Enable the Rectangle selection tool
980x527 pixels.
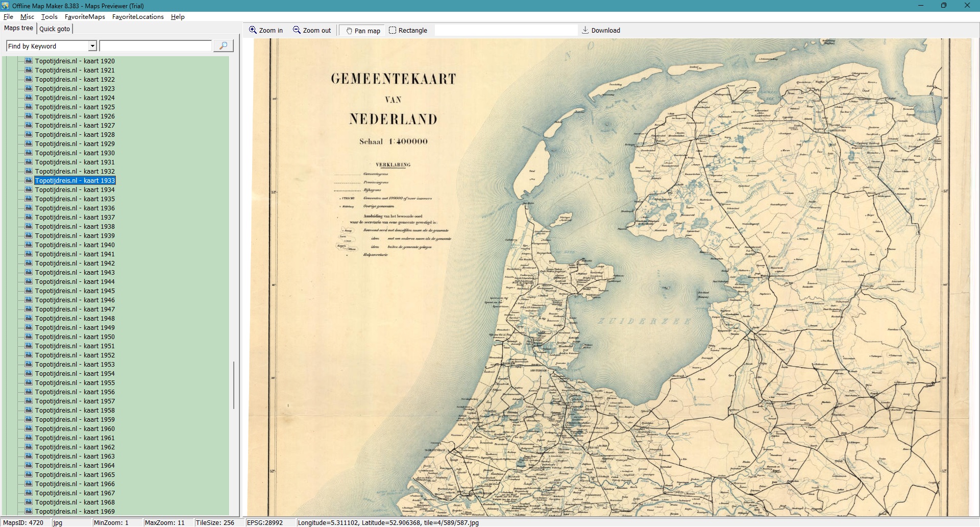393,30
